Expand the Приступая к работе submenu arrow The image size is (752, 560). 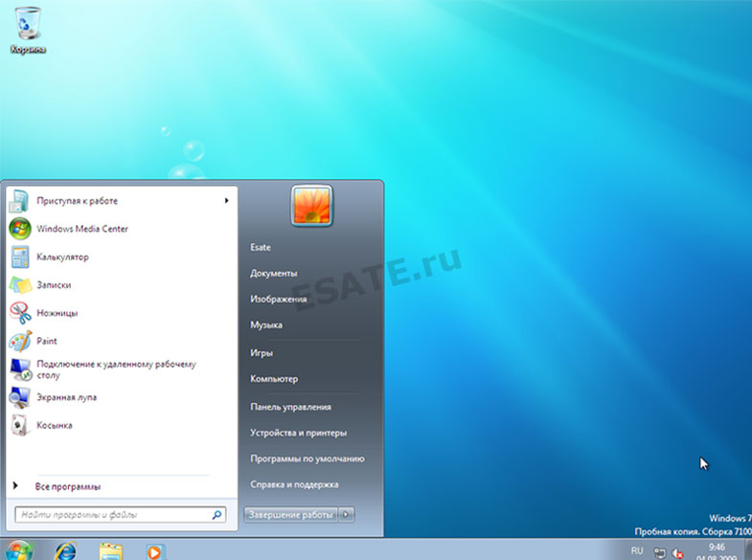pos(226,201)
